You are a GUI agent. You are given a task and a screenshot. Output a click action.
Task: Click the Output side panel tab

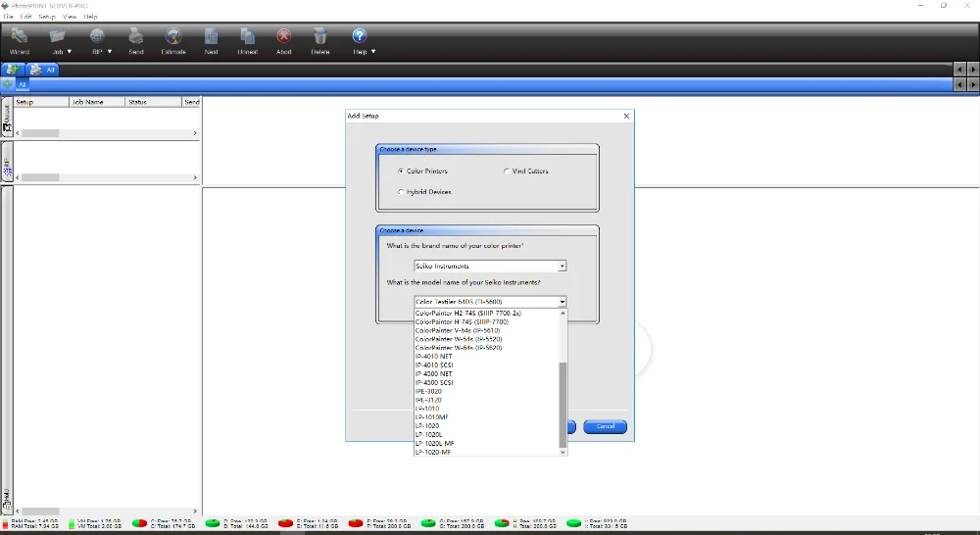point(7,118)
